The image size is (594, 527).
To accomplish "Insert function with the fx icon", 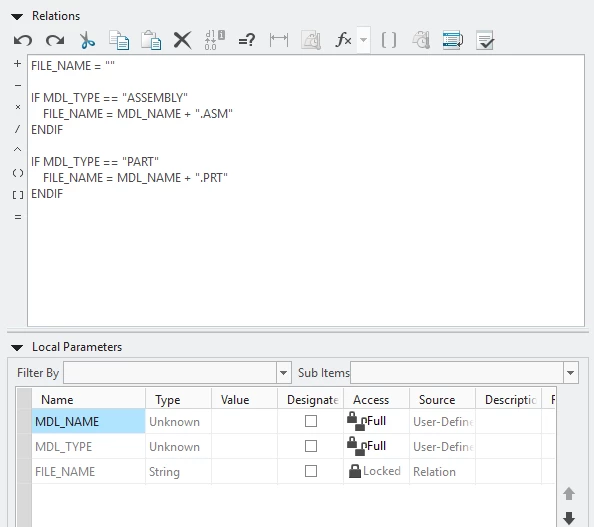I will [343, 40].
